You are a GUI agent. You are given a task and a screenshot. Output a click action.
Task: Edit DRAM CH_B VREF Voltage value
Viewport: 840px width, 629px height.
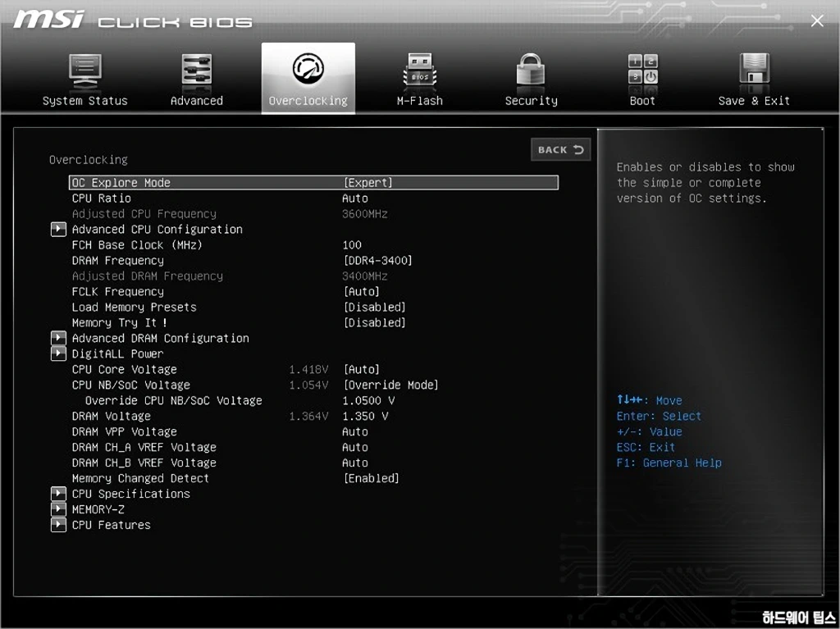[x=354, y=463]
